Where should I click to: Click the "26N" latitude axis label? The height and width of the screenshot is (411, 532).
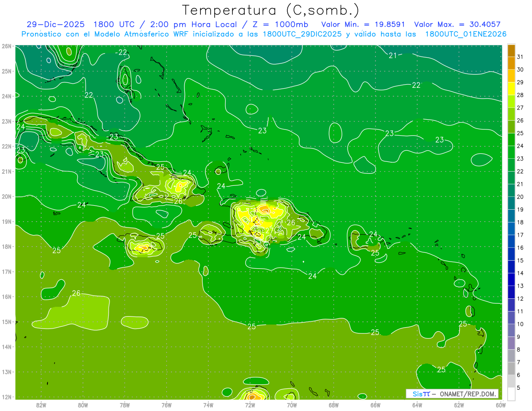(x=7, y=46)
